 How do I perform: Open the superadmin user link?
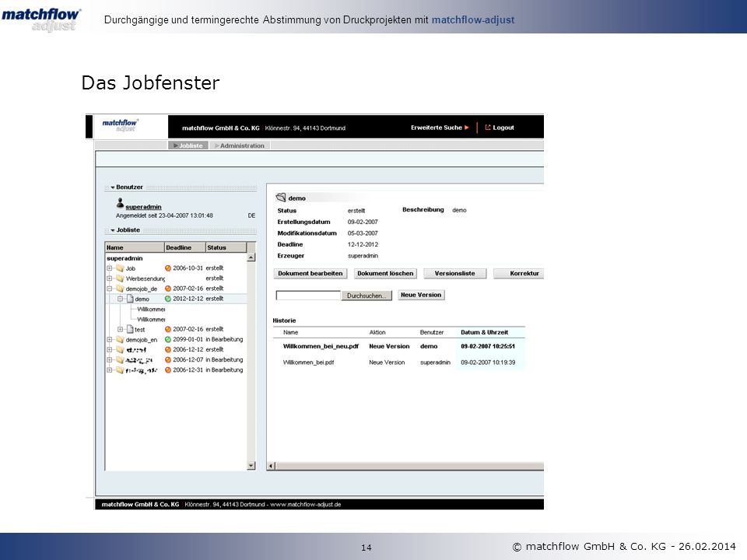(x=143, y=207)
